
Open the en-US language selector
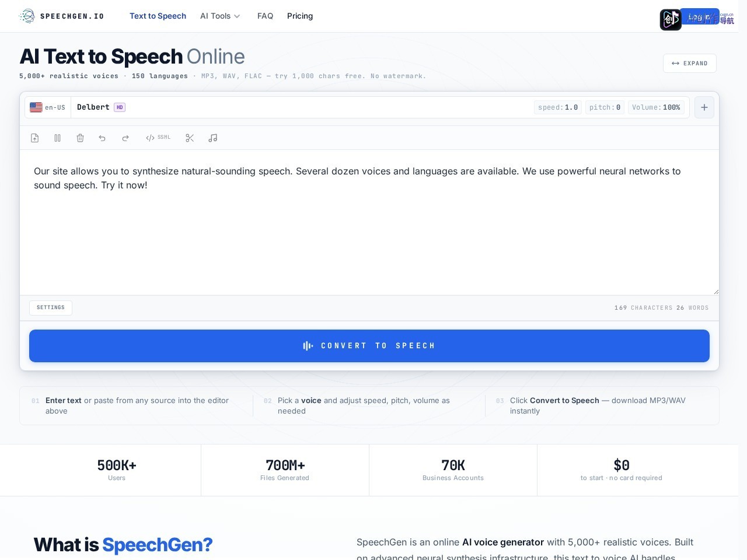(48, 107)
